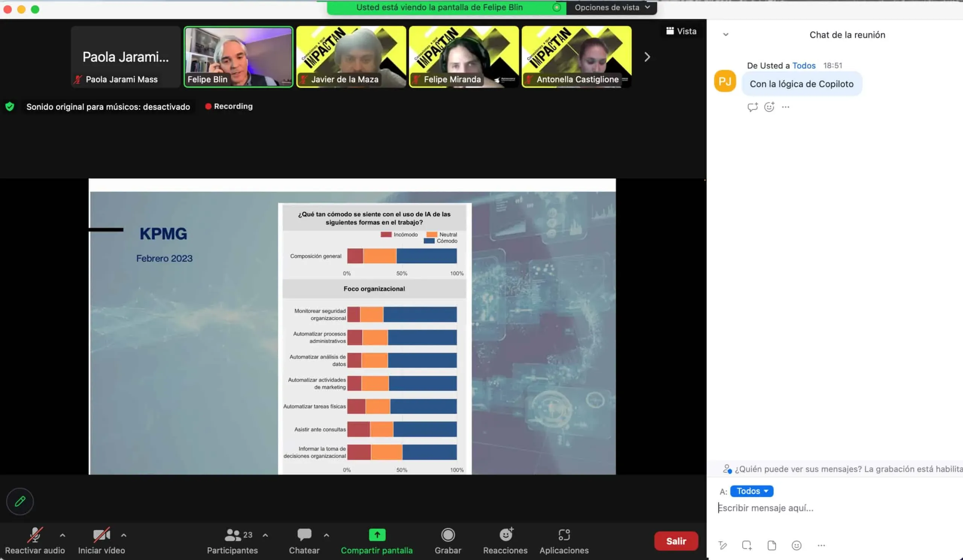The image size is (963, 560).
Task: Open the Participantes panel
Action: (x=232, y=540)
